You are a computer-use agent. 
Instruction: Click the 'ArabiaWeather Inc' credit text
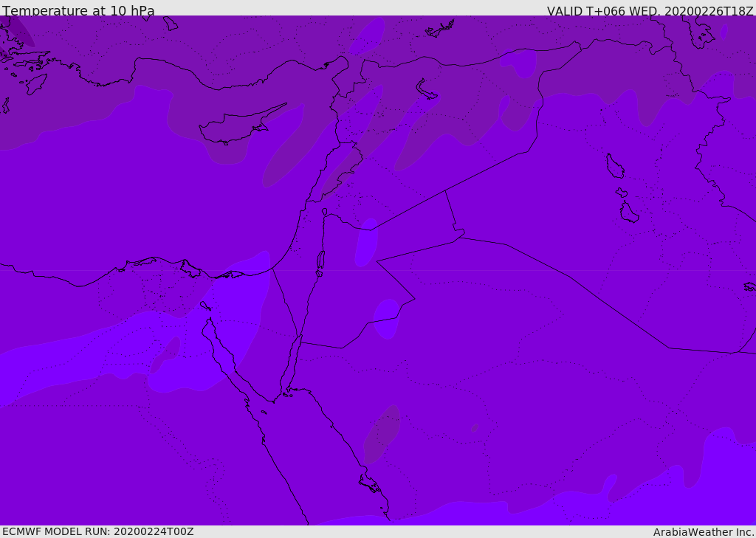click(x=703, y=532)
